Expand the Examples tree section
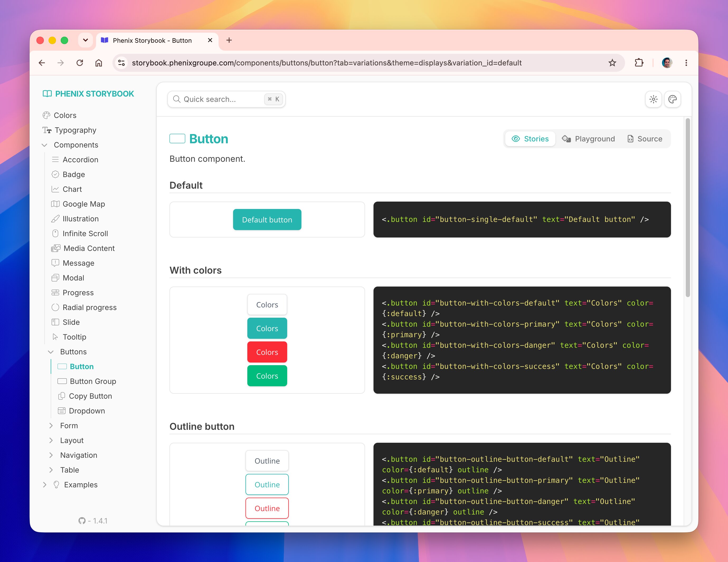The width and height of the screenshot is (728, 562). click(x=44, y=485)
